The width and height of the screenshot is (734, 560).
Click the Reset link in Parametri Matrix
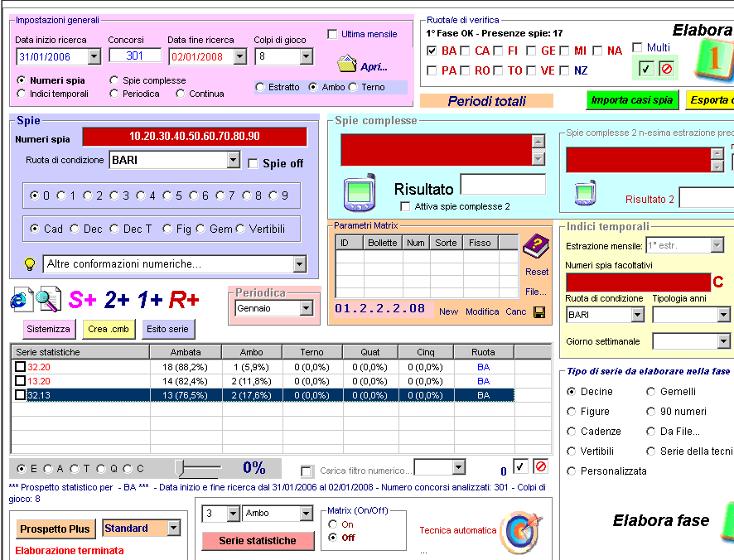tap(537, 272)
